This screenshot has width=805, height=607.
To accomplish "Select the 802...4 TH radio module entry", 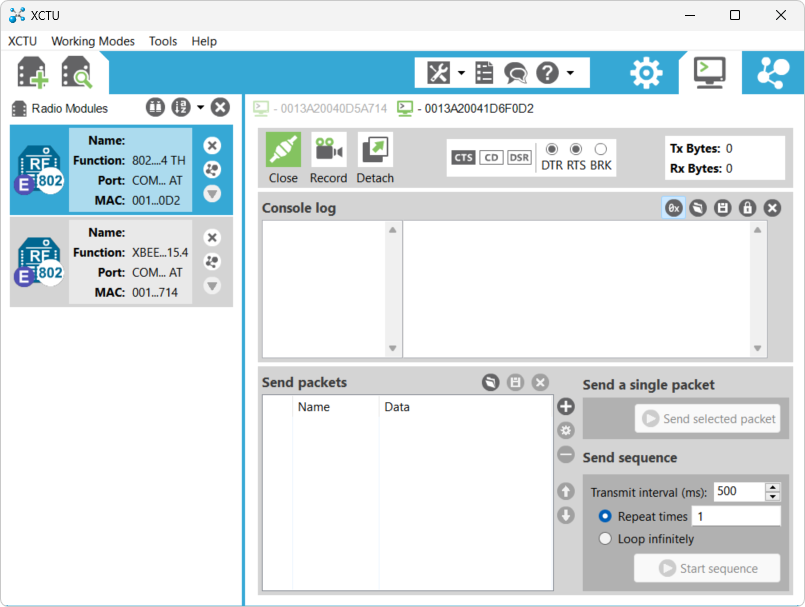I will point(121,170).
